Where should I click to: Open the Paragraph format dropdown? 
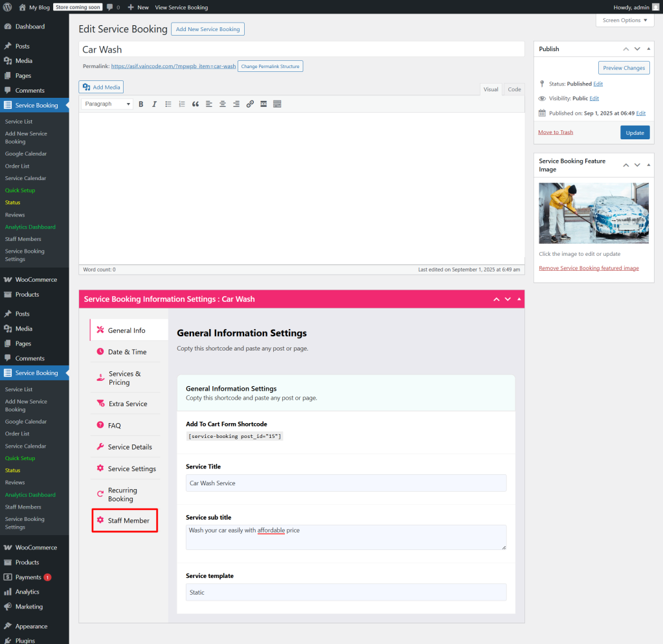107,104
